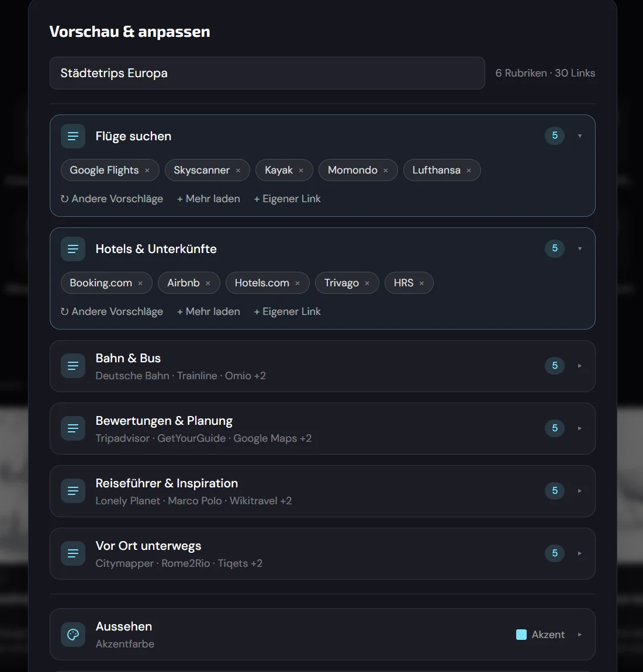Remove the Kayak chip via its x
643x672 pixels.
tap(301, 171)
